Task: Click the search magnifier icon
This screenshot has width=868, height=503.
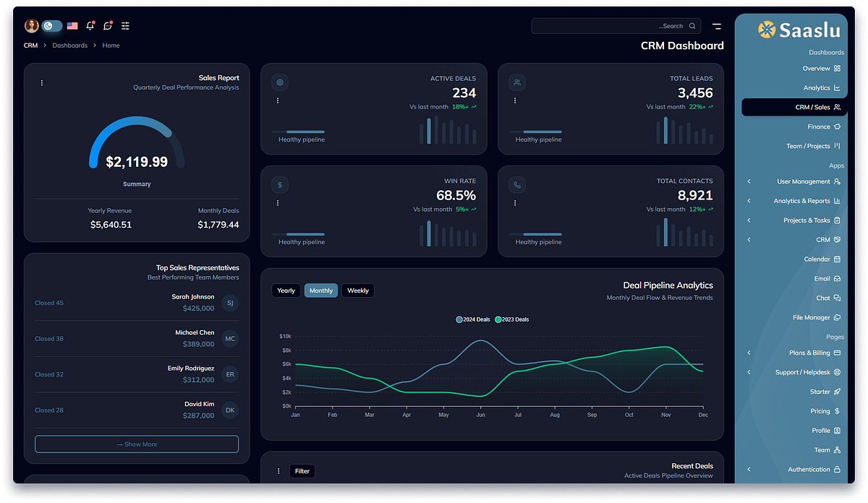Action: [692, 26]
